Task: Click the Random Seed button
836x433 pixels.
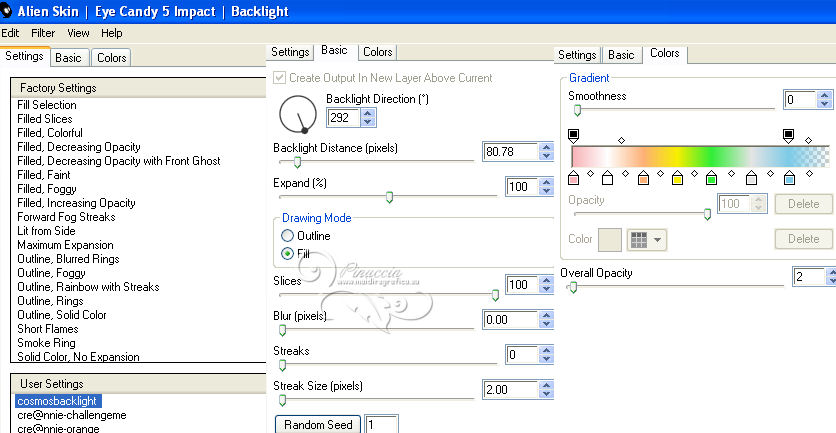Action: click(x=318, y=425)
